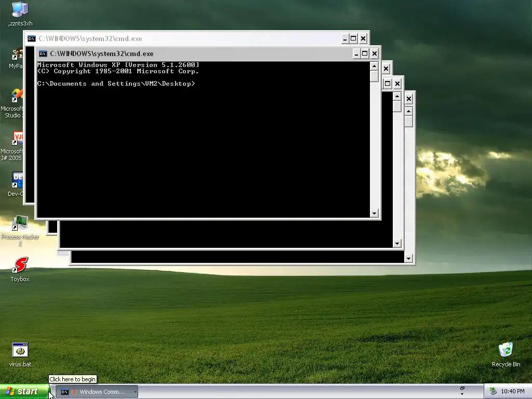The height and width of the screenshot is (399, 532).
Task: Maximize the hidden cmd window showing maximize button
Action: (x=388, y=84)
